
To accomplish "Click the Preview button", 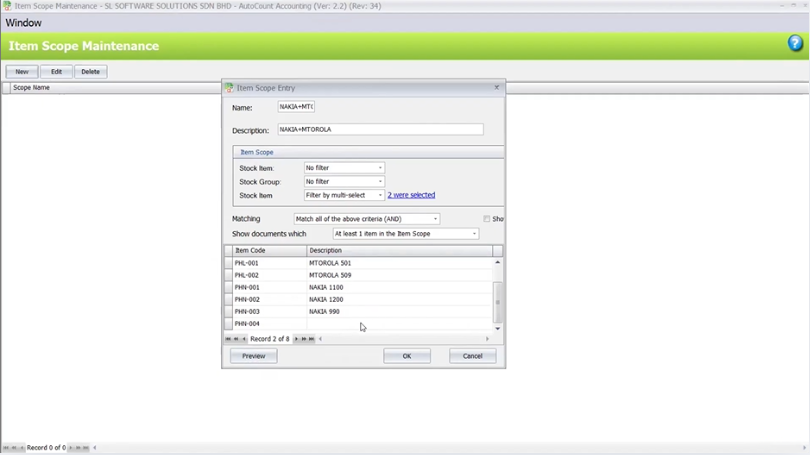I will (x=254, y=356).
